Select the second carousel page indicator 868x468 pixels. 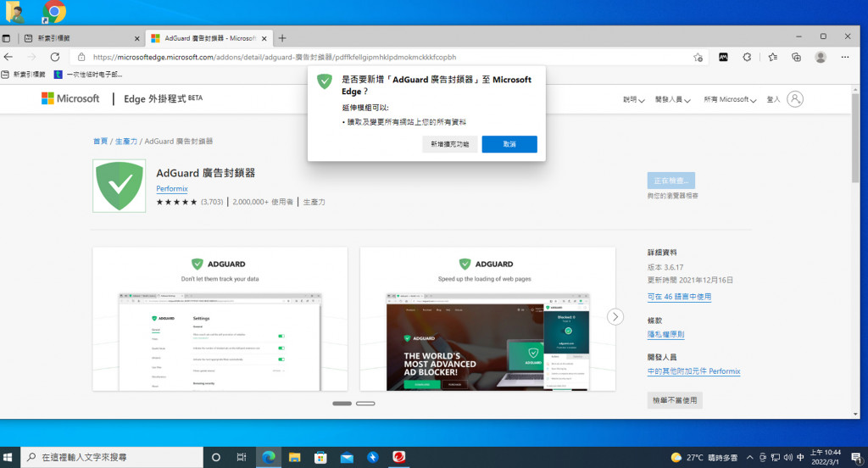(365, 404)
